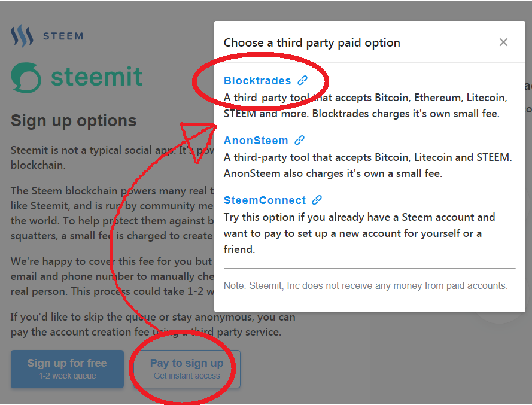Screen dimensions: 532x405
Task: Click the SteemConnect description paragraph
Action: click(359, 233)
